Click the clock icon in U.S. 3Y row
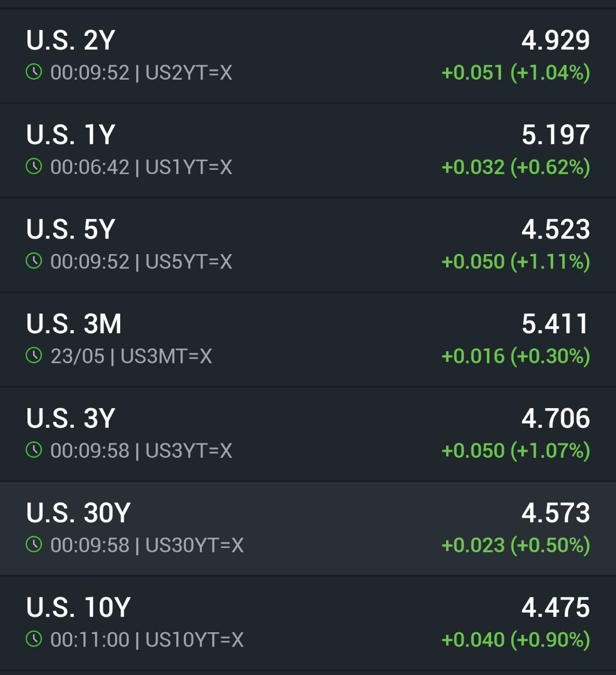The height and width of the screenshot is (675, 616). [x=34, y=450]
